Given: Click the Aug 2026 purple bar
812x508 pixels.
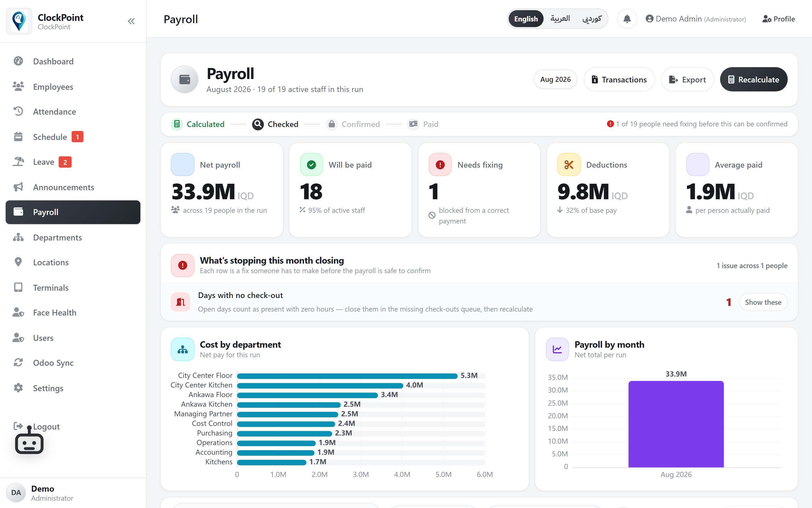Looking at the screenshot, I should 676,424.
